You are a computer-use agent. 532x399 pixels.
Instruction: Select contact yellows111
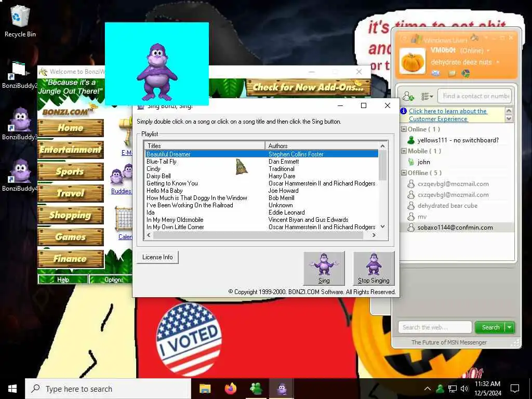click(457, 140)
